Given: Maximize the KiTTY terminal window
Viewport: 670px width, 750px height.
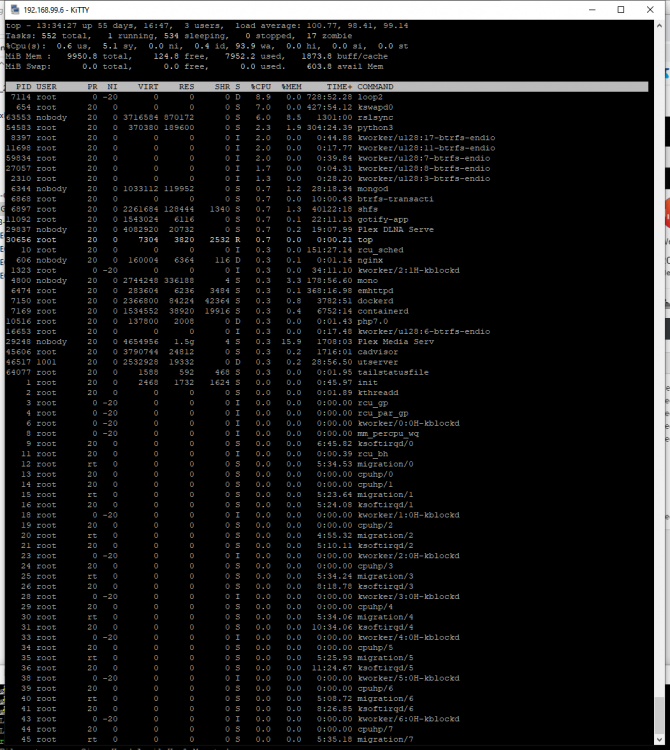Looking at the screenshot, I should (621, 10).
